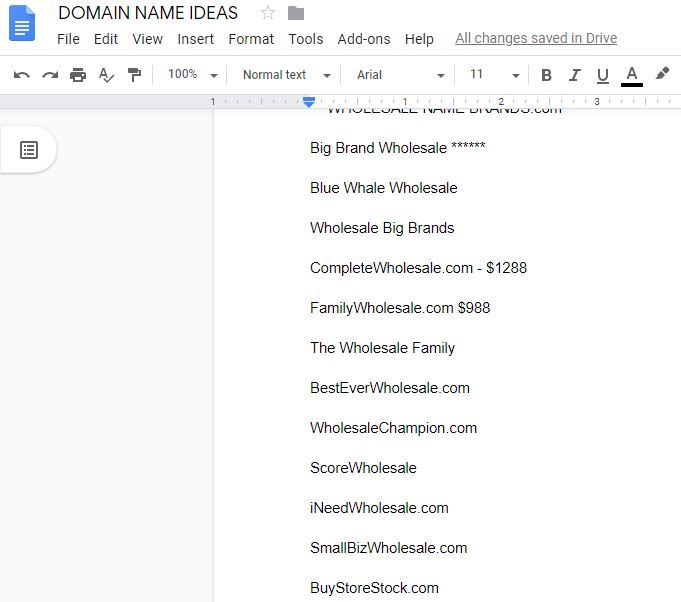The width and height of the screenshot is (681, 602).
Task: Open Google Docs home icon
Action: [22, 22]
